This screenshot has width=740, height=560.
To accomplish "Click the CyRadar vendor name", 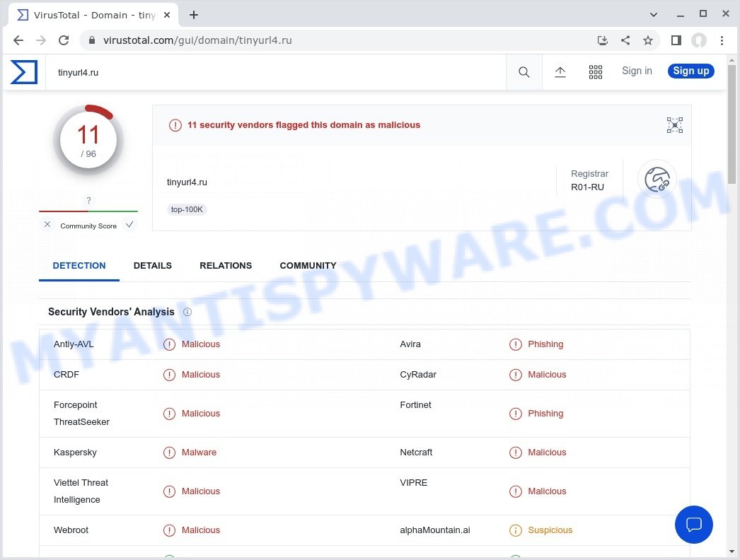I will [x=418, y=375].
